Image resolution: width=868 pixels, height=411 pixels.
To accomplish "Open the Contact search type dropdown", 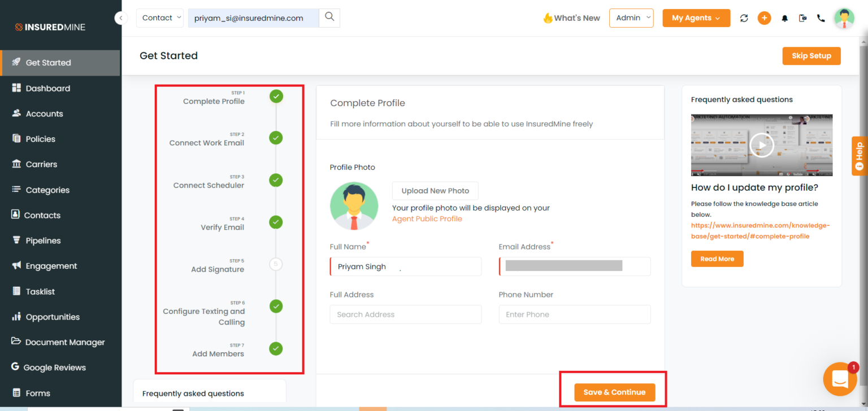I will click(x=160, y=18).
